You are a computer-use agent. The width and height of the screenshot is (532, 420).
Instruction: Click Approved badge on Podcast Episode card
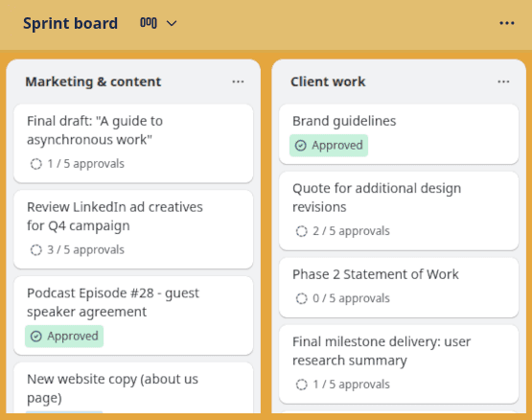64,337
